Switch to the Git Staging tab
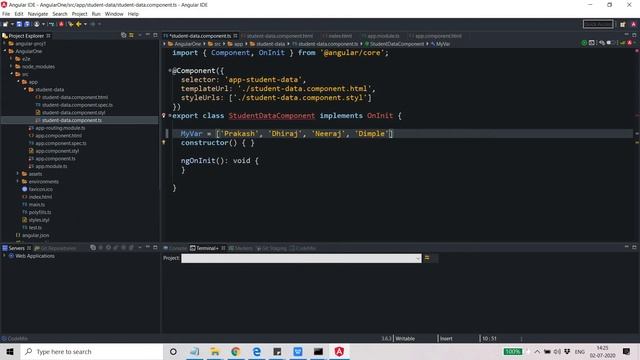The height and width of the screenshot is (360, 640). tap(271, 248)
